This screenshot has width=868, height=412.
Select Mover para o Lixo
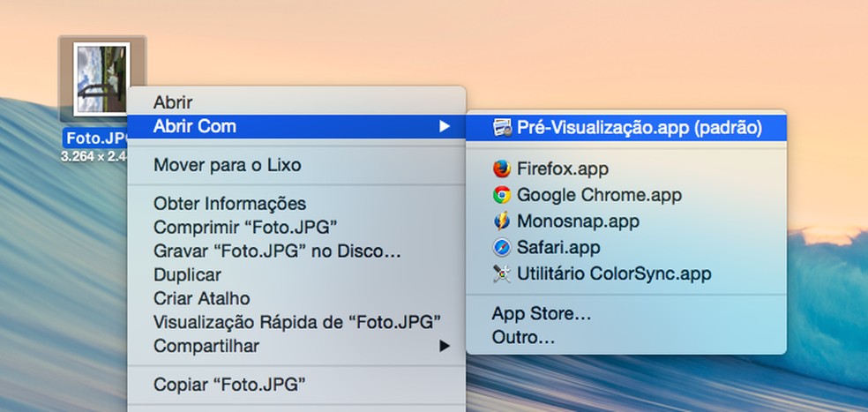tap(296, 165)
